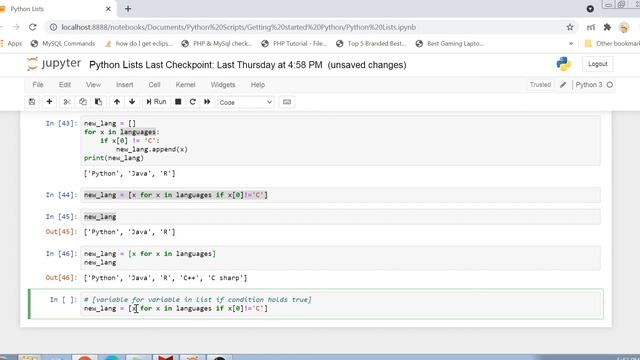Open the 'how do I get eclips...' bookmark

pyautogui.click(x=139, y=43)
